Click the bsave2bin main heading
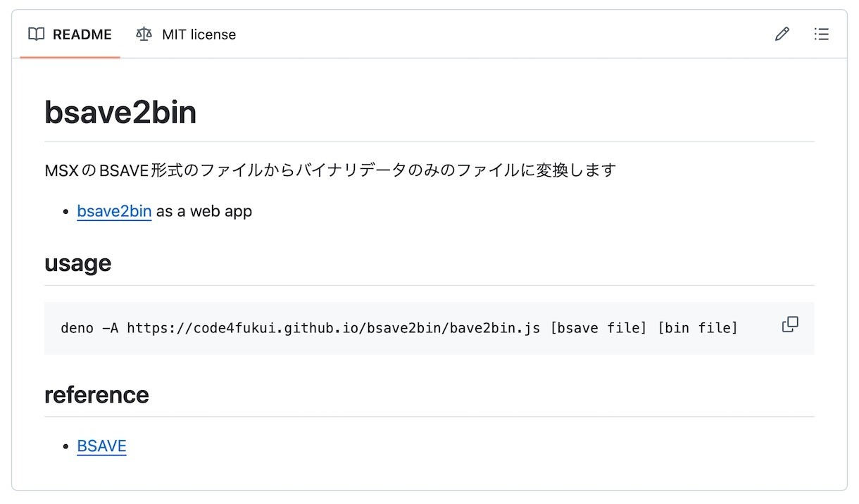The width and height of the screenshot is (859, 504). tap(120, 113)
